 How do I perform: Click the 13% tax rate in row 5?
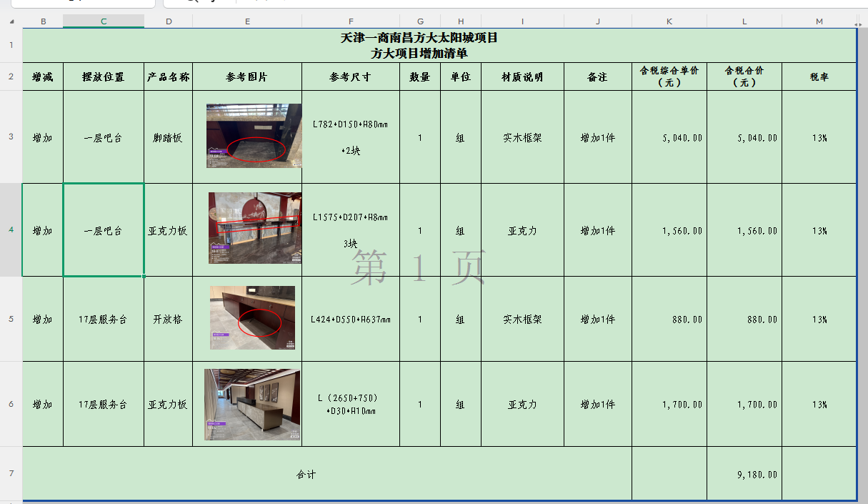point(819,319)
